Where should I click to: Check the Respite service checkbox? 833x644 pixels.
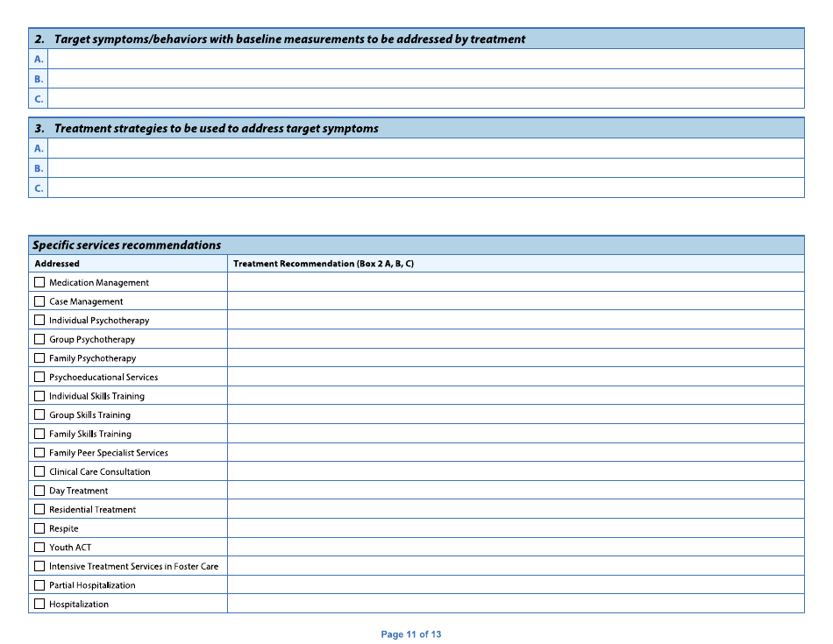(x=39, y=527)
